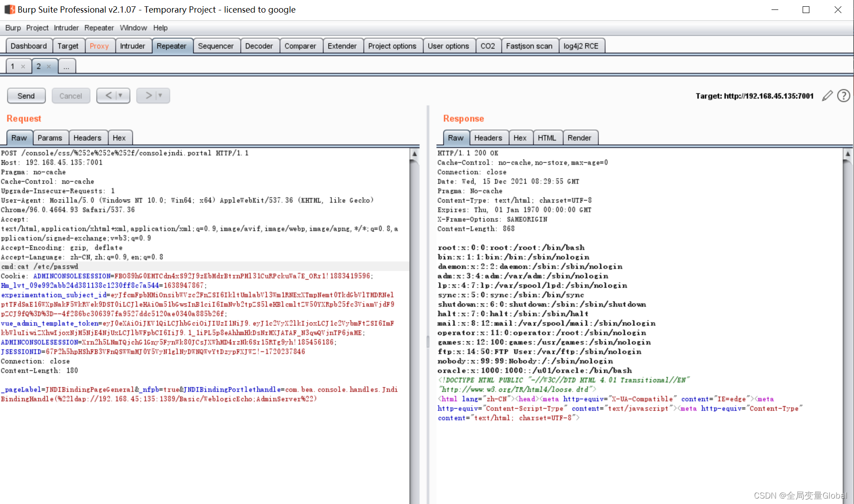Image resolution: width=854 pixels, height=504 pixels.
Task: Click the '_pageLabel=JNDIBindingPageGeneral' request body line
Action: pos(199,390)
